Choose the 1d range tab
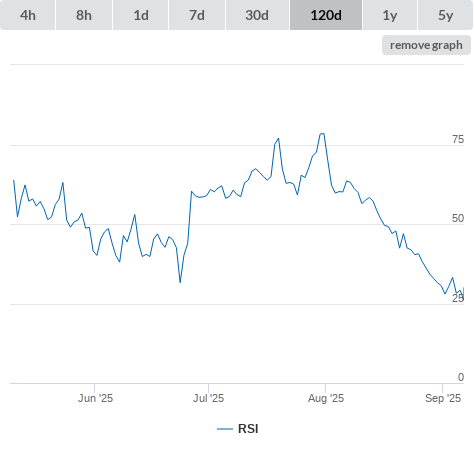This screenshot has height=455, width=474. [141, 15]
